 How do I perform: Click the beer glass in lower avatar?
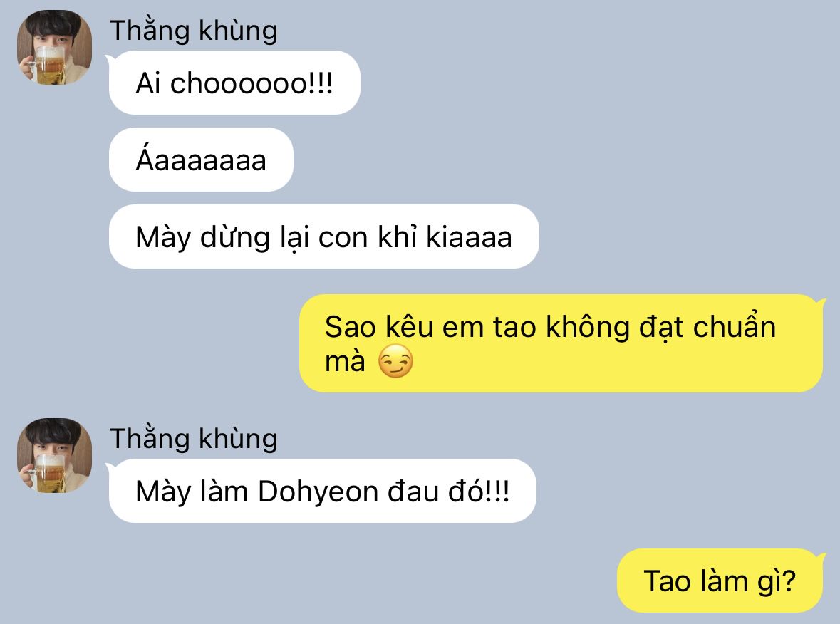click(49, 474)
